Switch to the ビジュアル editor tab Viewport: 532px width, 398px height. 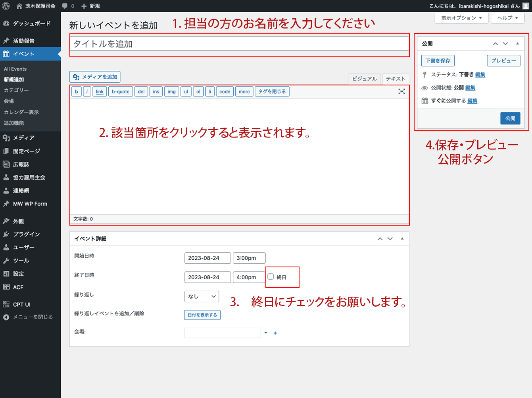click(364, 79)
